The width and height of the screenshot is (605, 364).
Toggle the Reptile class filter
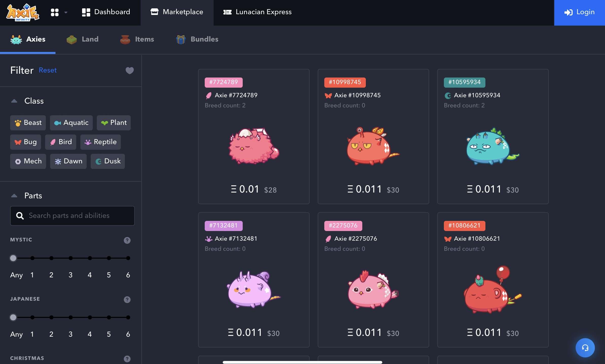(x=101, y=142)
